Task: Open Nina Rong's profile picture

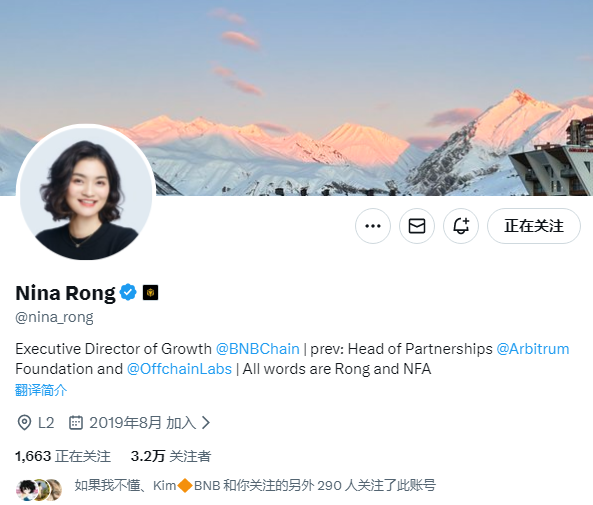Action: 86,193
